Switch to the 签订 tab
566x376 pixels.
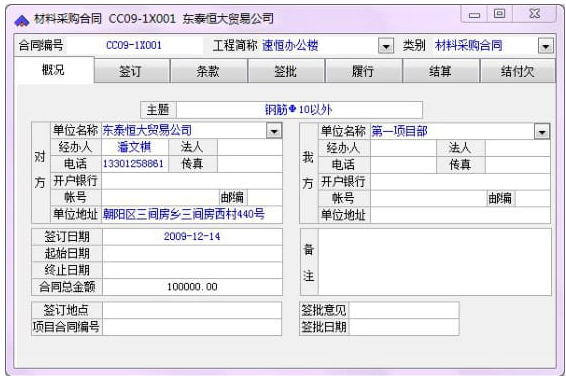132,71
